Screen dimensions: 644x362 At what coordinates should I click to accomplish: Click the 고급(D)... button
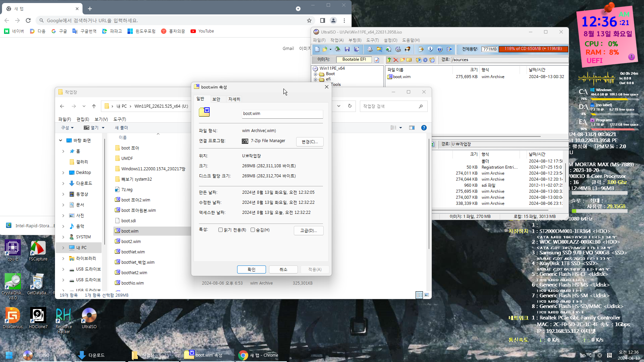309,231
